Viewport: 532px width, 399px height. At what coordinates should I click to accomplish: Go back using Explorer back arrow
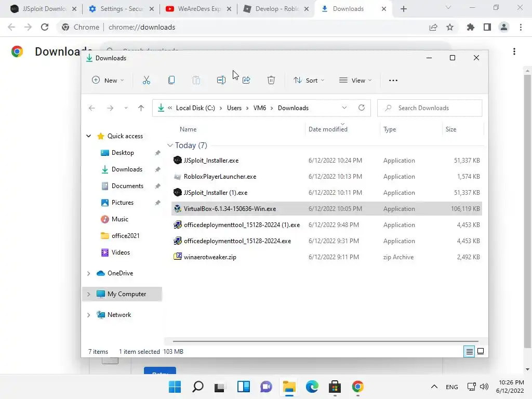click(x=91, y=108)
